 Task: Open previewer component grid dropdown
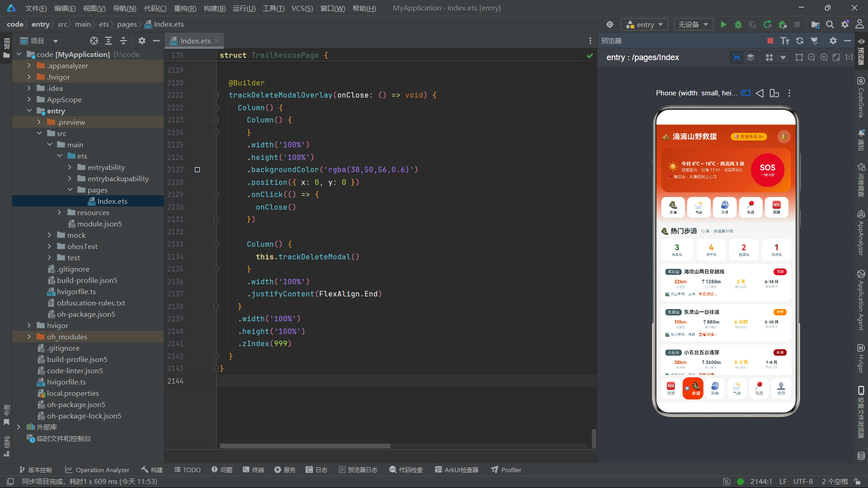coord(776,57)
